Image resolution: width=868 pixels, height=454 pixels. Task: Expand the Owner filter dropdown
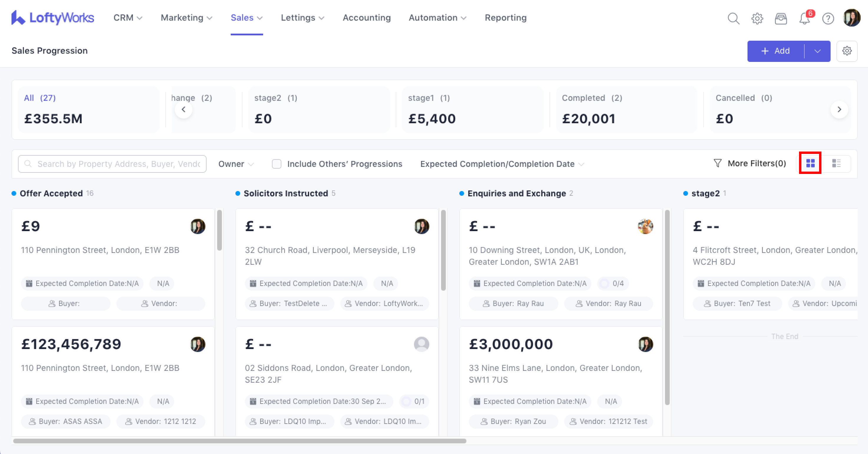236,164
